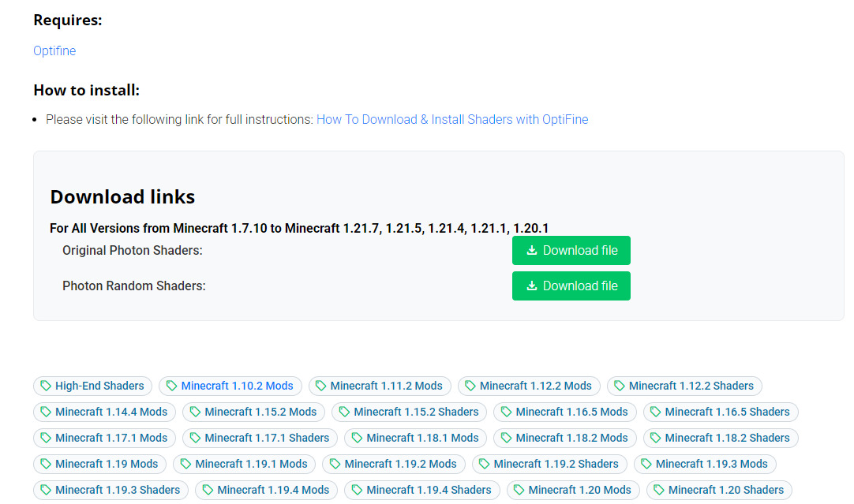Image resolution: width=854 pixels, height=504 pixels.
Task: Open the Minecraft 1.18.1 Mods tag
Action: 416,439
